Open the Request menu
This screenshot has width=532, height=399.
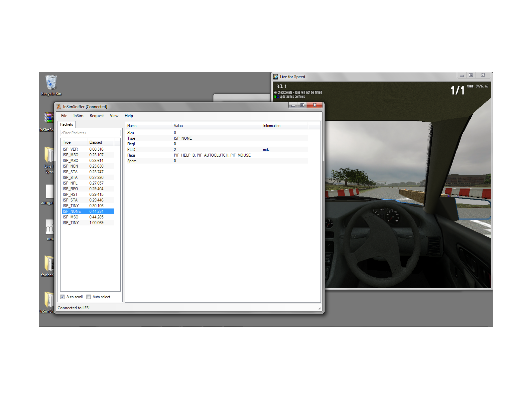[x=97, y=116]
